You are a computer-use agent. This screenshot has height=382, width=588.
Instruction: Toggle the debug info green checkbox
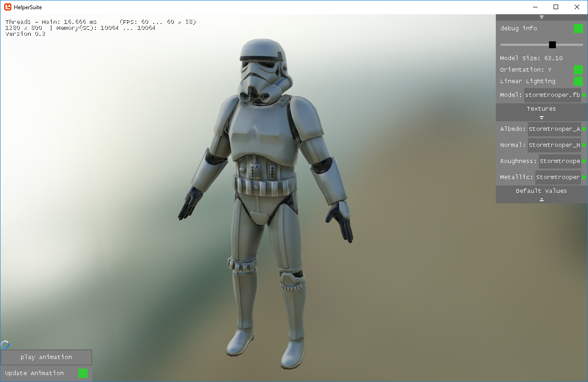pos(578,28)
